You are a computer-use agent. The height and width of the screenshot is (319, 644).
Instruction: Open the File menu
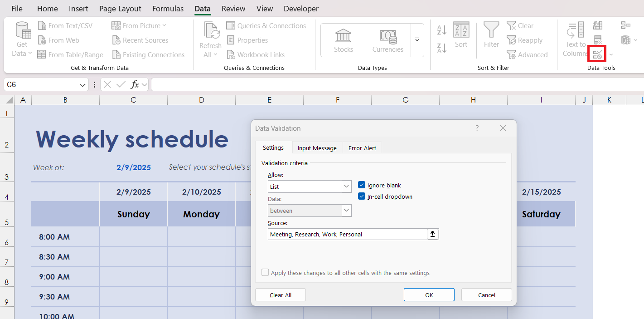(x=17, y=9)
